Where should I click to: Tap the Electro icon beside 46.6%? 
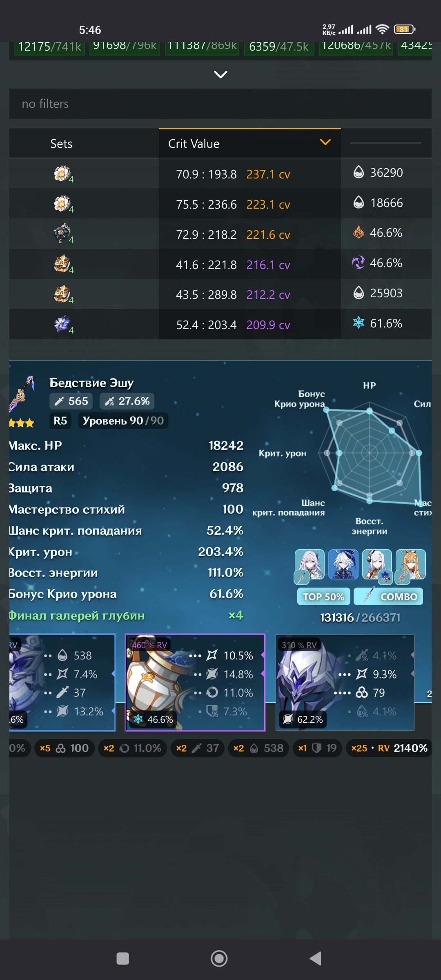click(x=359, y=263)
